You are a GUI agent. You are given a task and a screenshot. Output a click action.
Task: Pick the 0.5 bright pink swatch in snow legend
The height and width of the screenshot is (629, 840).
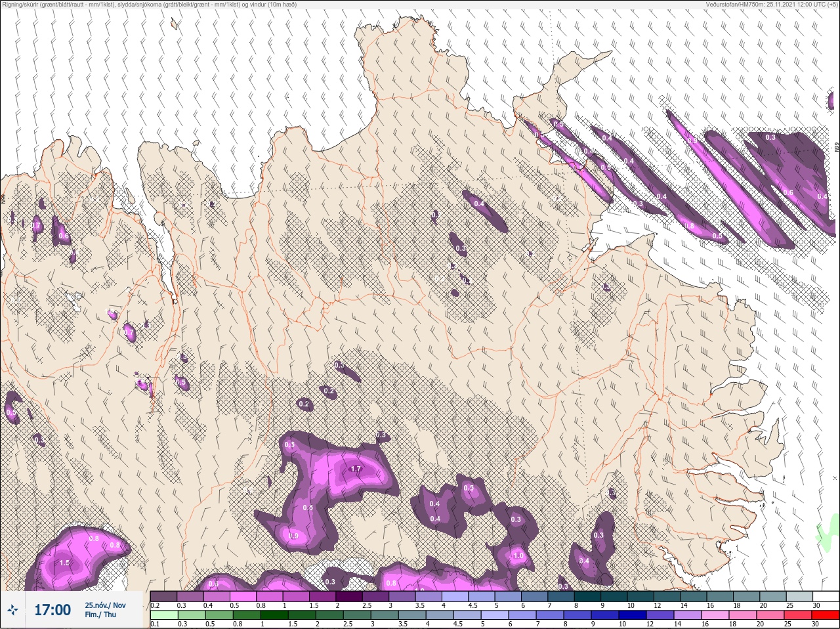point(243,596)
